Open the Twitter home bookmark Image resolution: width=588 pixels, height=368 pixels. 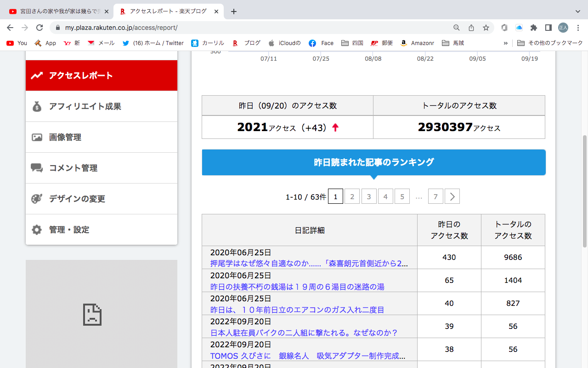pos(153,43)
